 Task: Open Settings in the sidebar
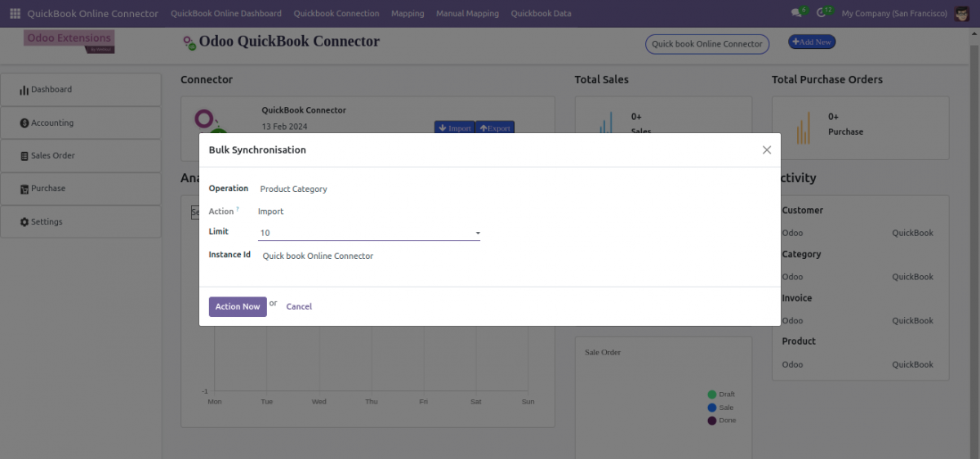[81, 222]
